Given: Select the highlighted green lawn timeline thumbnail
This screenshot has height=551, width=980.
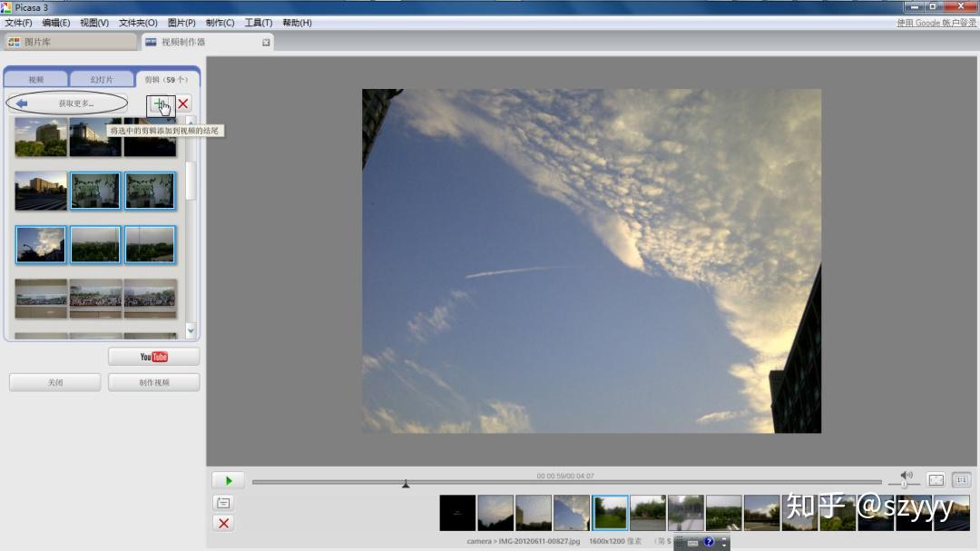Looking at the screenshot, I should [610, 513].
